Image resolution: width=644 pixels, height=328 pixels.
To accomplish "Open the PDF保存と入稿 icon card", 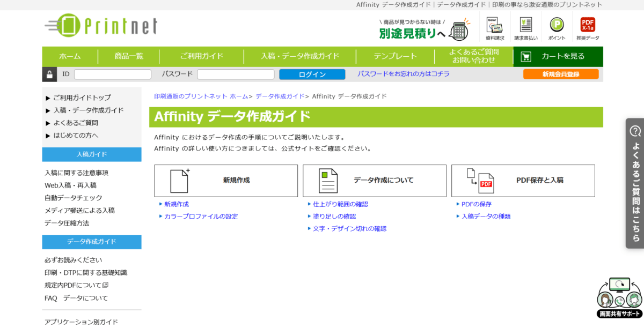I will 523,181.
